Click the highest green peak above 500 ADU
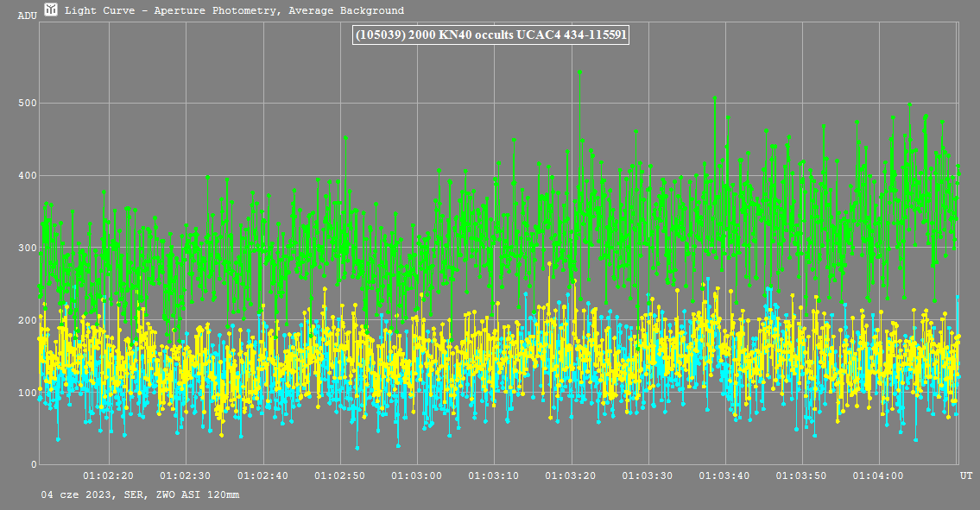This screenshot has width=980, height=510. [x=579, y=72]
